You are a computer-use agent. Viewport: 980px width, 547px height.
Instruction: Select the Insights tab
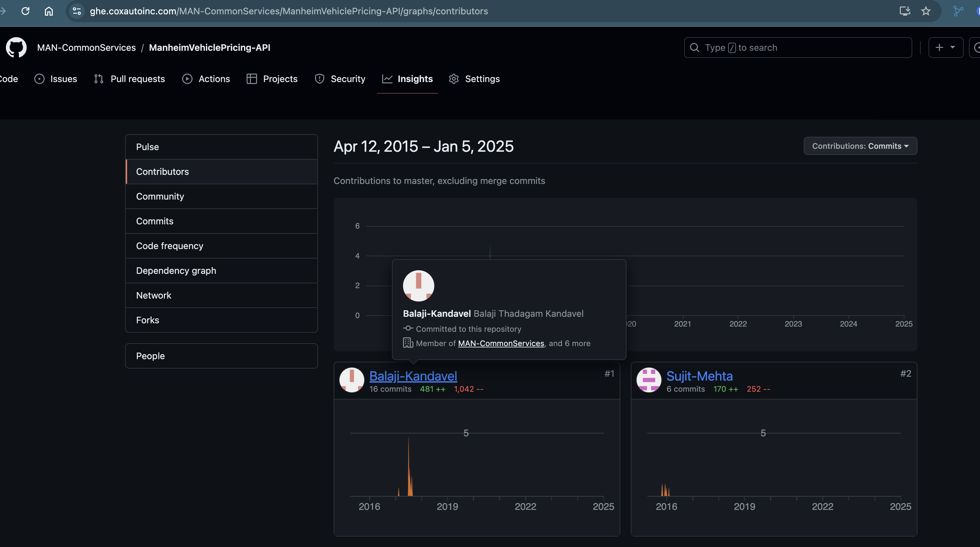click(x=408, y=79)
